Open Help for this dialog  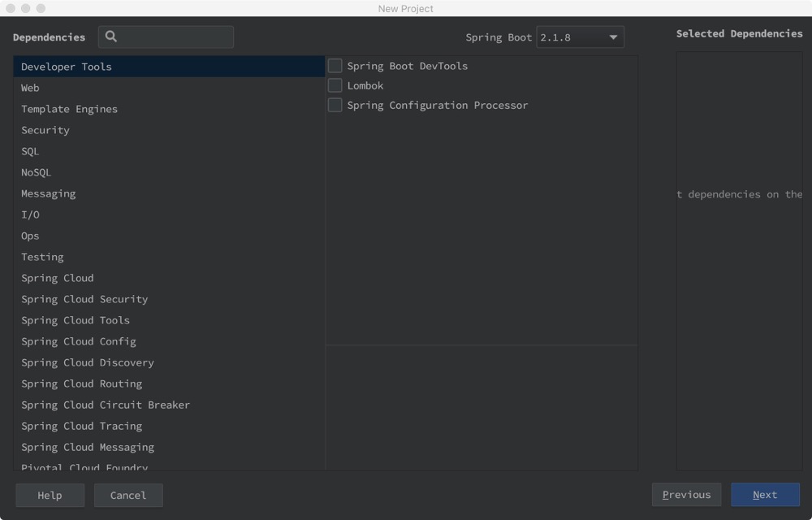click(x=50, y=495)
